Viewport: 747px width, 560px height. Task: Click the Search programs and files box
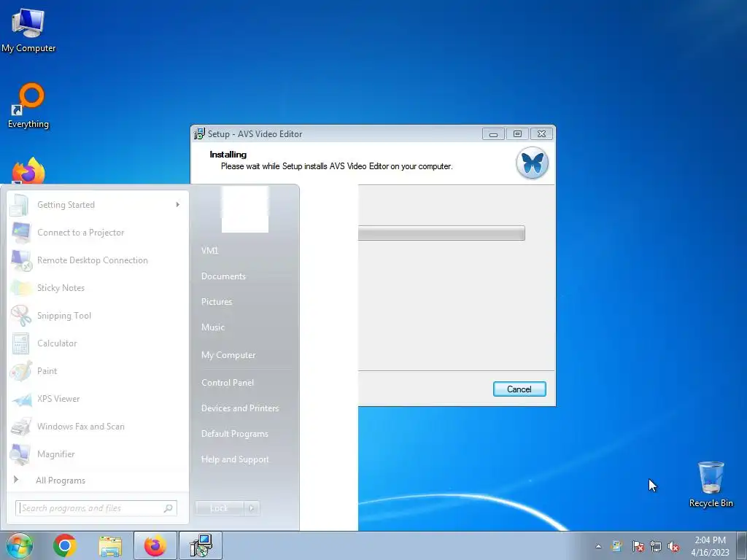[96, 508]
